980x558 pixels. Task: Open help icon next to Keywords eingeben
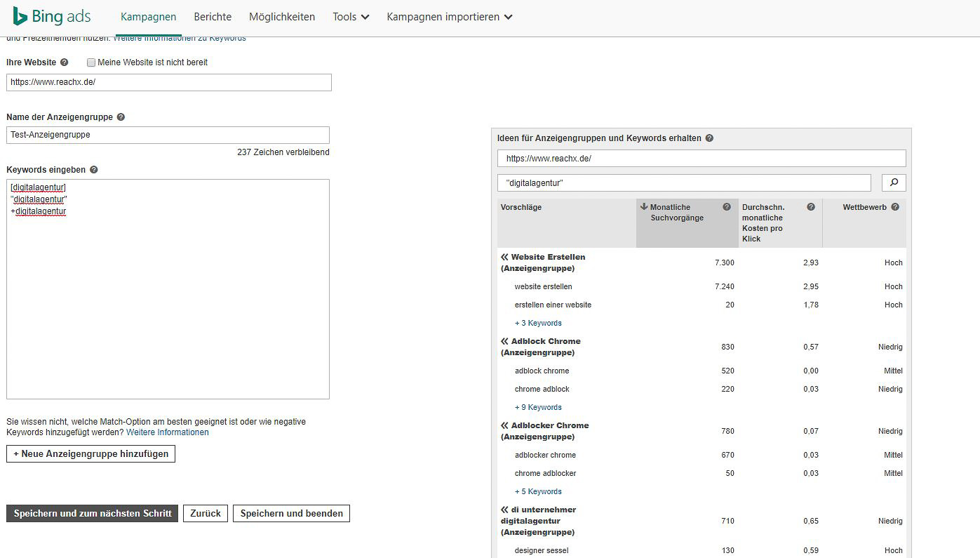[x=94, y=170]
